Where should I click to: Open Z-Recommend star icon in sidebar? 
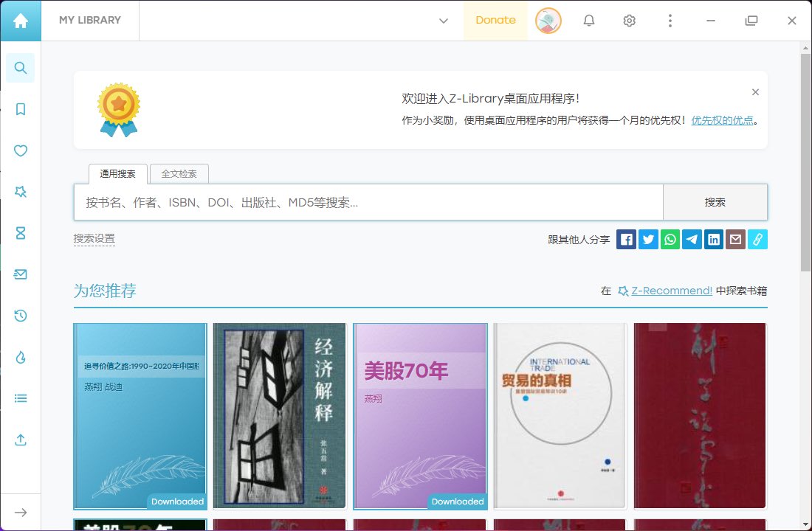pos(21,192)
